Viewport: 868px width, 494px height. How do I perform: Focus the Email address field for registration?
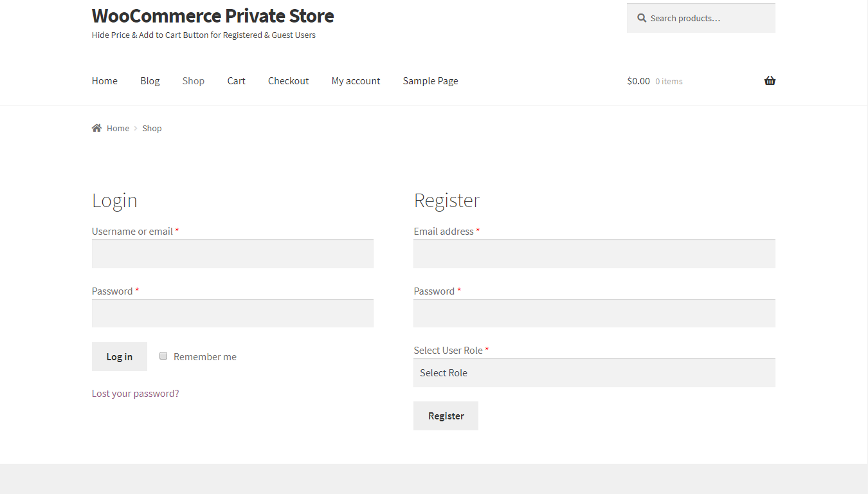click(x=594, y=253)
